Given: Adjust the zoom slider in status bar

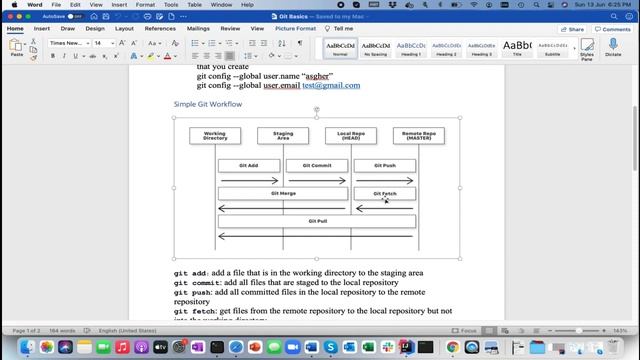Looking at the screenshot, I should (x=578, y=331).
